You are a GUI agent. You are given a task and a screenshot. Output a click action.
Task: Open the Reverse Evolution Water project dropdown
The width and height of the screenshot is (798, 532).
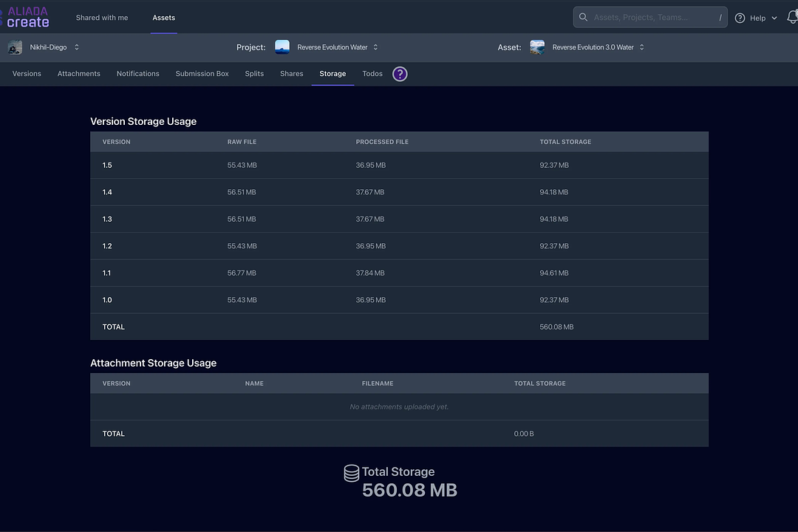click(x=375, y=47)
